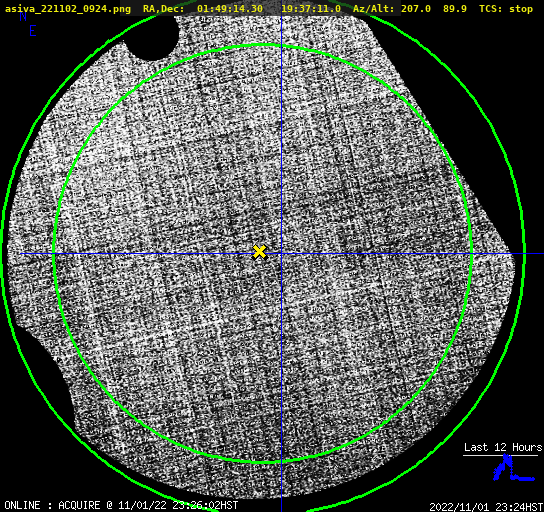Viewport: 544px width, 512px height.
Task: Select the asiva_221102_0924.png filename
Action: [68, 9]
